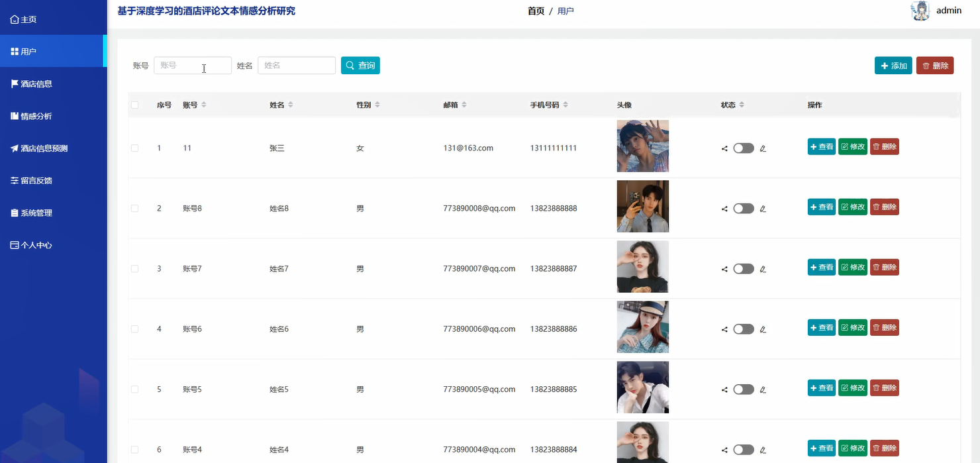980x463 pixels.
Task: Tick the checkbox for row 账号7
Action: coord(135,269)
